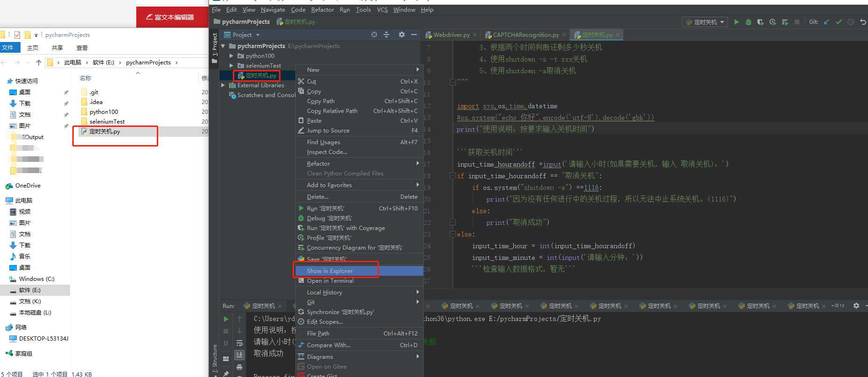This screenshot has height=377, width=868.
Task: Choose Open in Terminal in the context menu
Action: (x=359, y=280)
